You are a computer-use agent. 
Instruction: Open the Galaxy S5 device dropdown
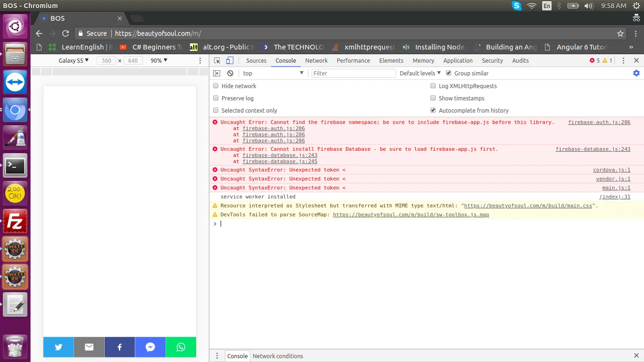[x=74, y=61]
